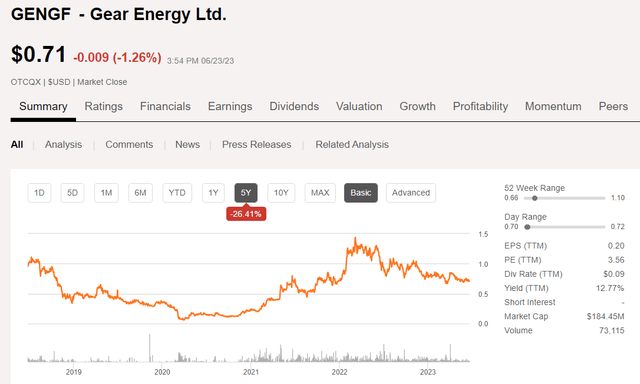Show Press Releases
640x384 pixels.
(x=256, y=144)
